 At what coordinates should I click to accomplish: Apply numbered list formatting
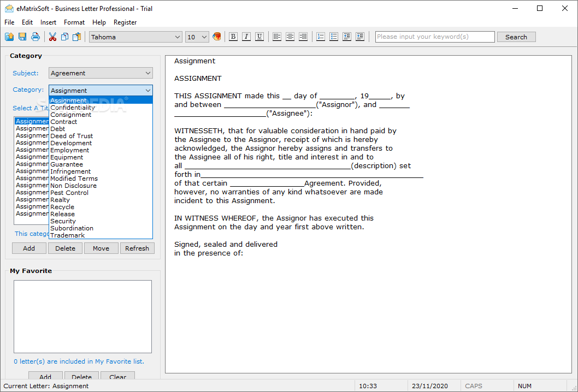(x=321, y=37)
